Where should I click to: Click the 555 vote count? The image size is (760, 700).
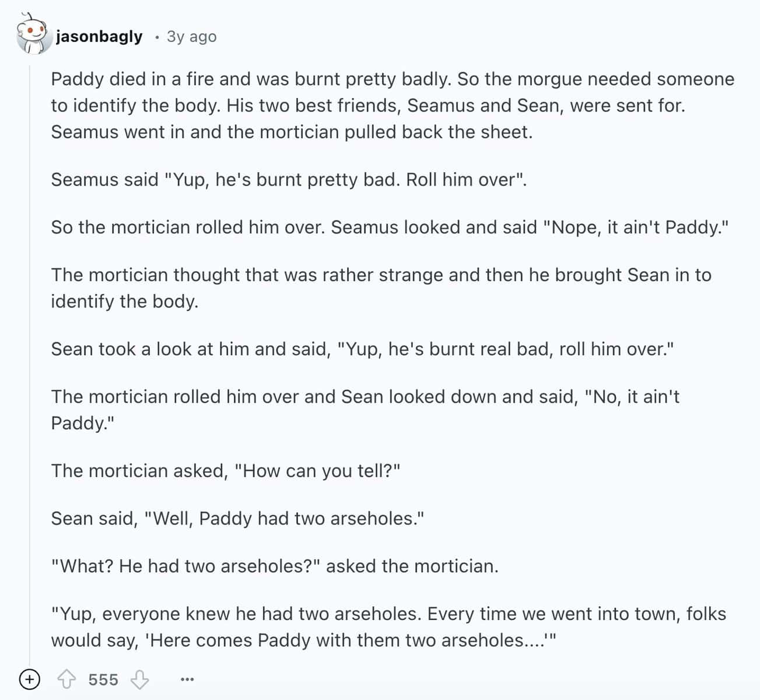coord(103,680)
